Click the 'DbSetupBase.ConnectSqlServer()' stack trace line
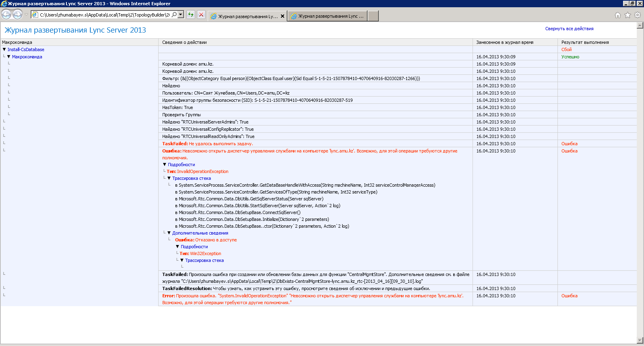Image resolution: width=644 pixels, height=346 pixels. (x=238, y=212)
